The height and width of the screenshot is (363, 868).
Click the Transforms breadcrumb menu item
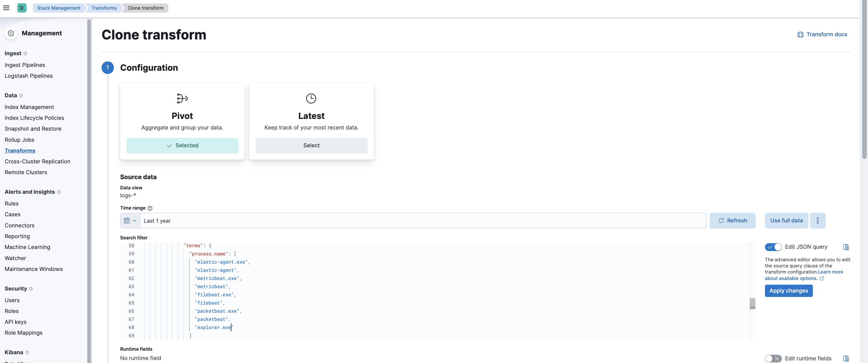pyautogui.click(x=104, y=8)
